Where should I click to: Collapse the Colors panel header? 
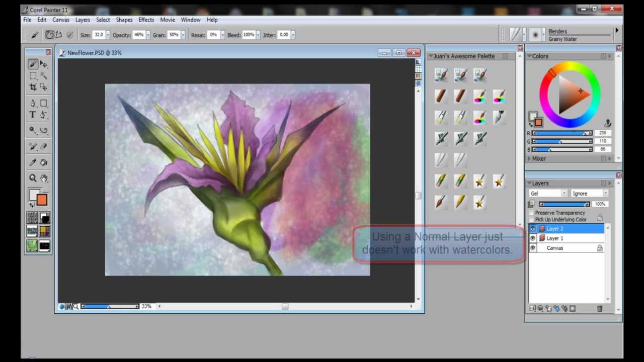point(530,56)
